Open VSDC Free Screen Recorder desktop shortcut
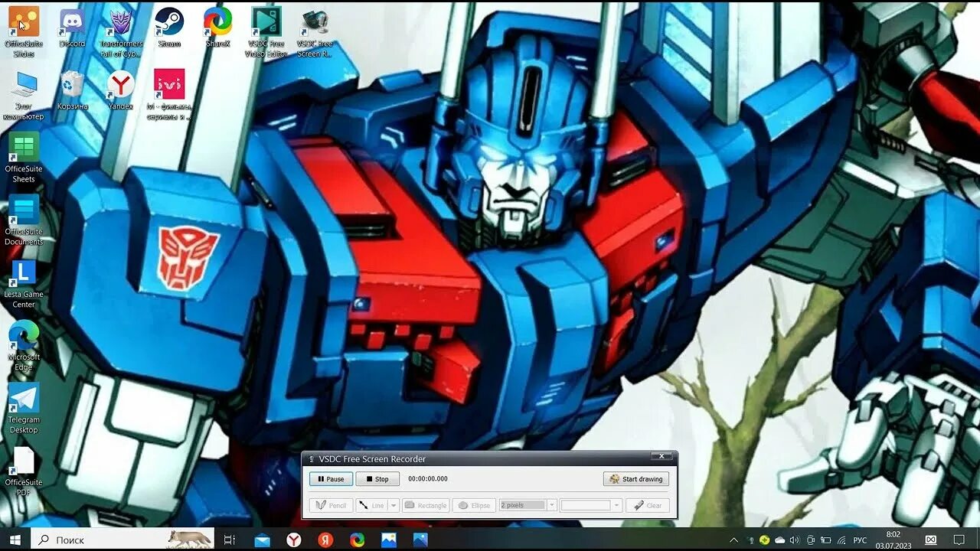The height and width of the screenshot is (551, 980). coord(315,32)
